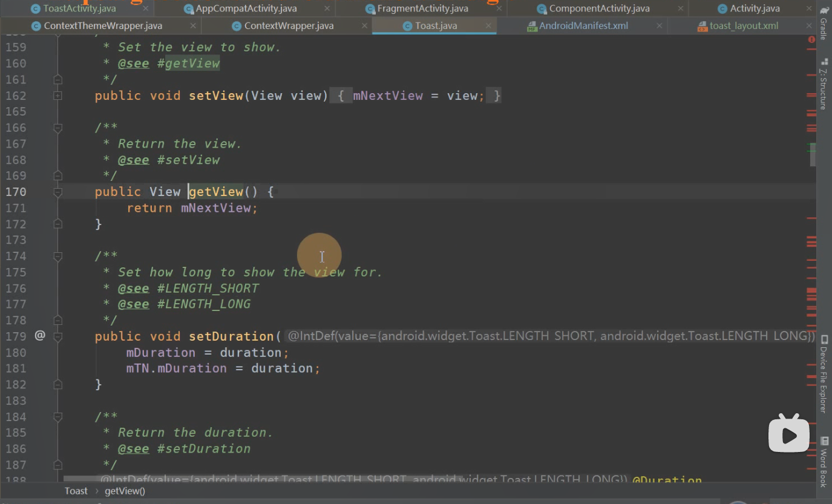Click the mNextView identifier on line 171
This screenshot has width=832, height=504.
pos(215,208)
